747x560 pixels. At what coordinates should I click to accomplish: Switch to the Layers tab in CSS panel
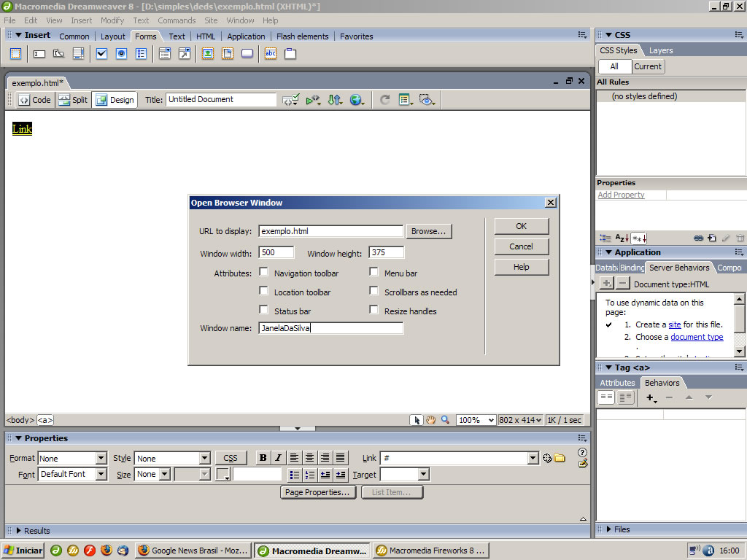click(x=661, y=50)
